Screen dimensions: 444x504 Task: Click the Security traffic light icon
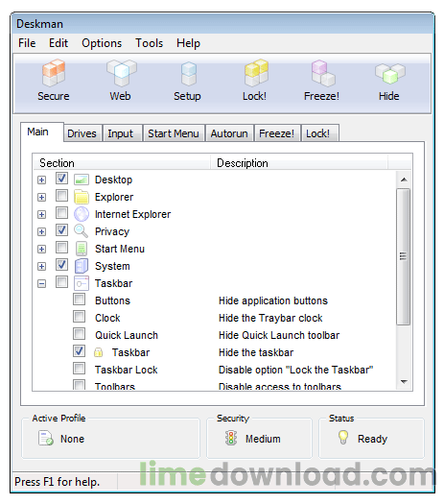[x=231, y=438]
